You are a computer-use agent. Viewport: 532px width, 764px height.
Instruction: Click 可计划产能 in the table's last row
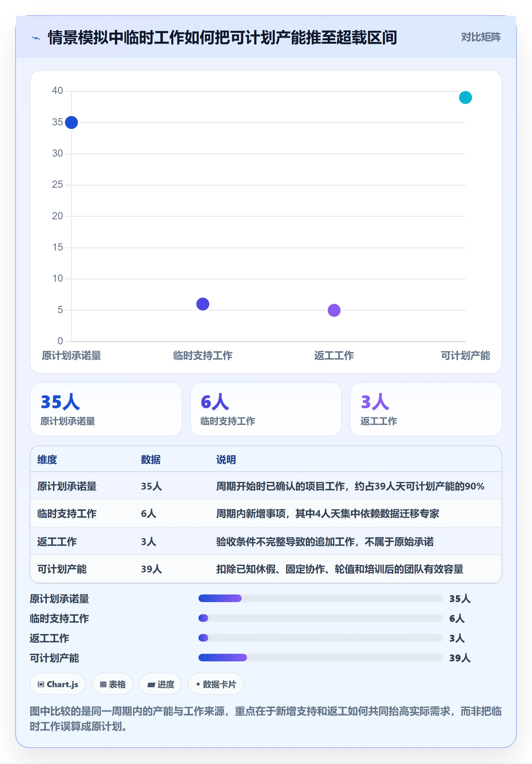[62, 569]
